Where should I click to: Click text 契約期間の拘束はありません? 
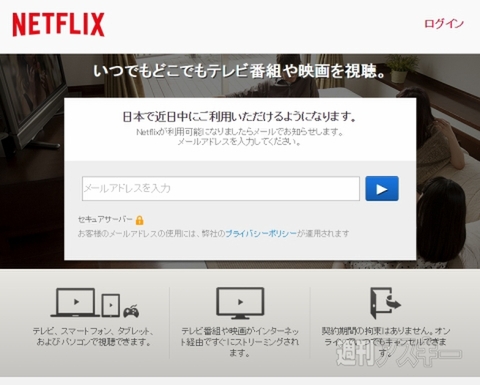click(374, 331)
